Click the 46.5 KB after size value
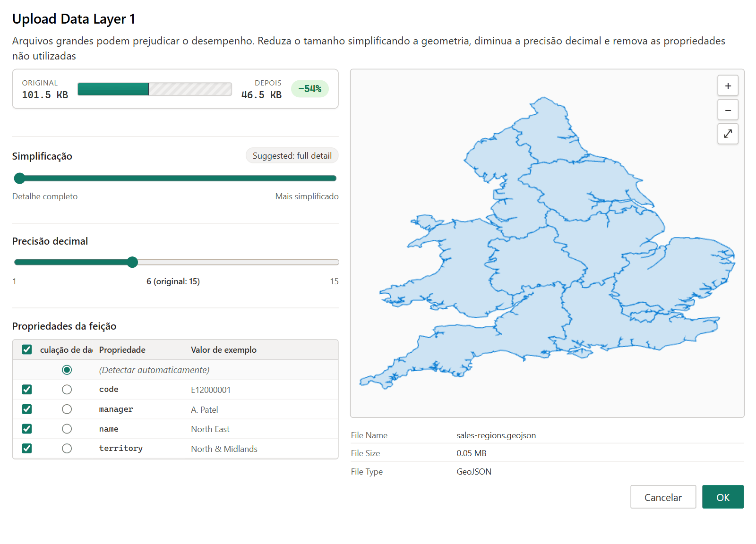The height and width of the screenshot is (544, 756). 261,95
